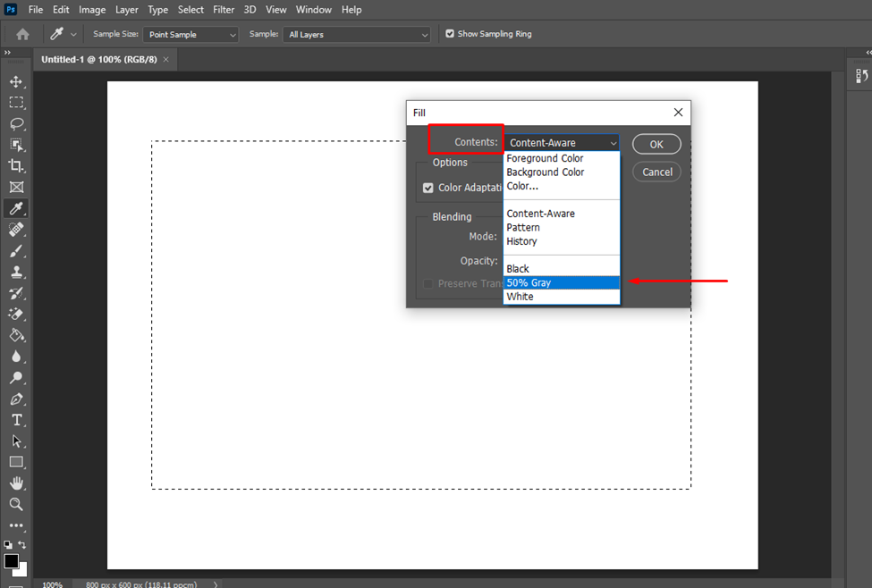Click the black foreground color swatch
872x588 pixels.
tap(10, 561)
